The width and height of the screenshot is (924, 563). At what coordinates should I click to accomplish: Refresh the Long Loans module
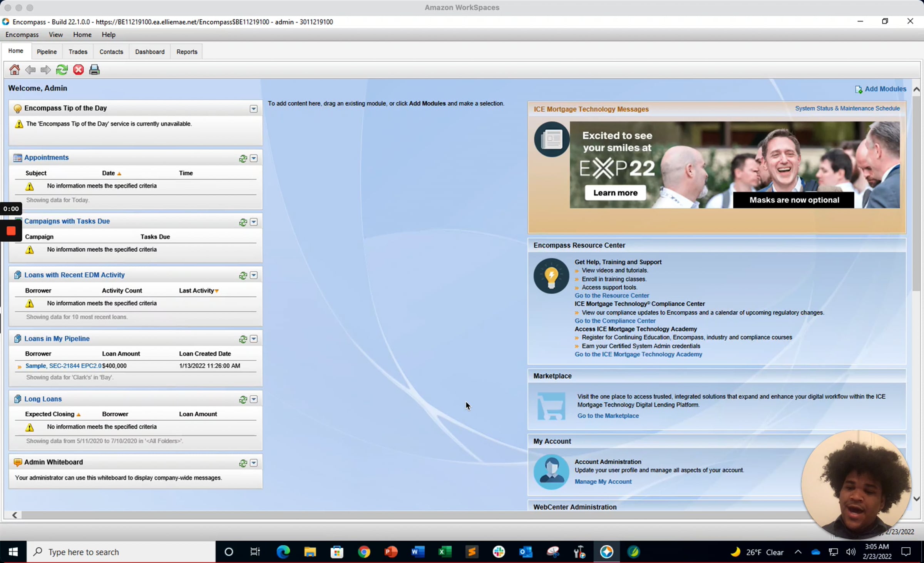pos(243,399)
